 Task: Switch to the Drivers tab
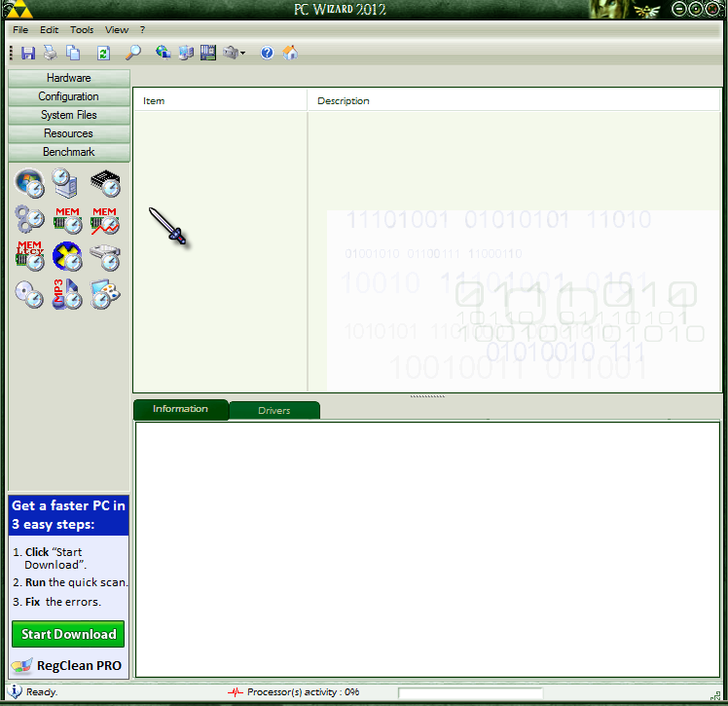tap(274, 411)
